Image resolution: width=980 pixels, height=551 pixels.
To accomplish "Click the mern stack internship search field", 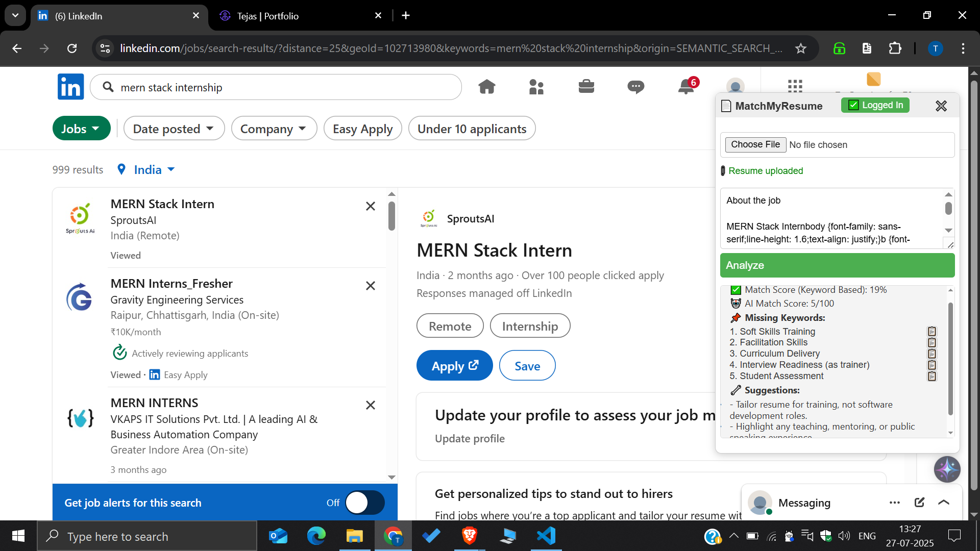I will click(276, 87).
